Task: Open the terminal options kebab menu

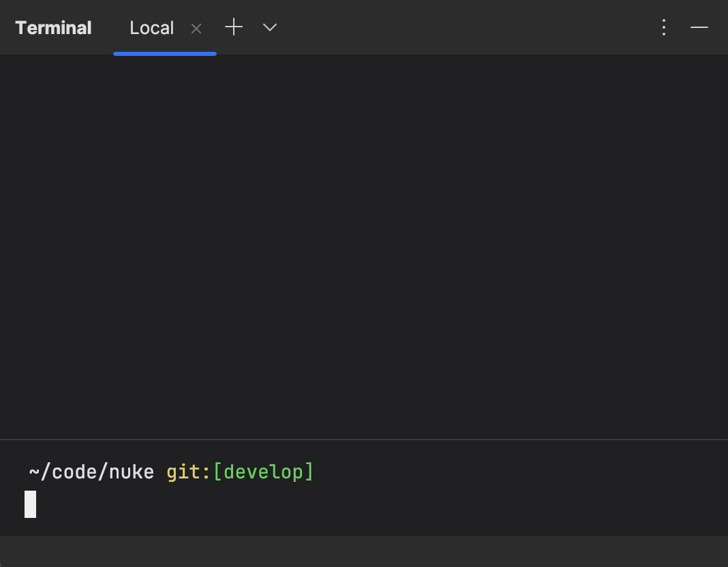Action: pos(664,27)
